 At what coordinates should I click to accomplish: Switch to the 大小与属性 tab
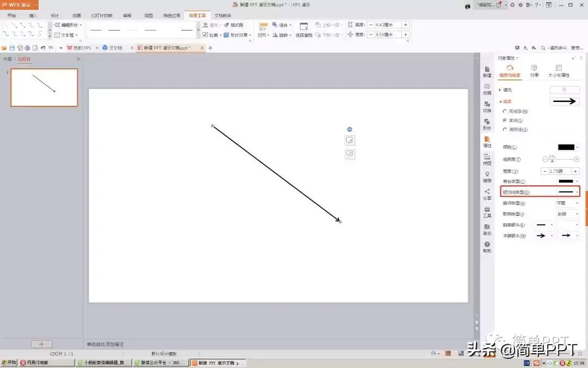point(559,70)
